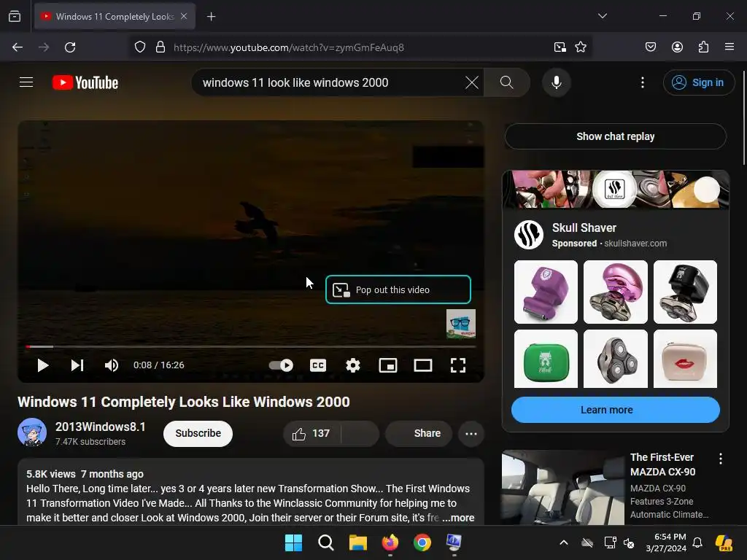Screen dimensions: 747x560
Task: Open options for MAZDA CX-90 ad
Action: coord(720,459)
